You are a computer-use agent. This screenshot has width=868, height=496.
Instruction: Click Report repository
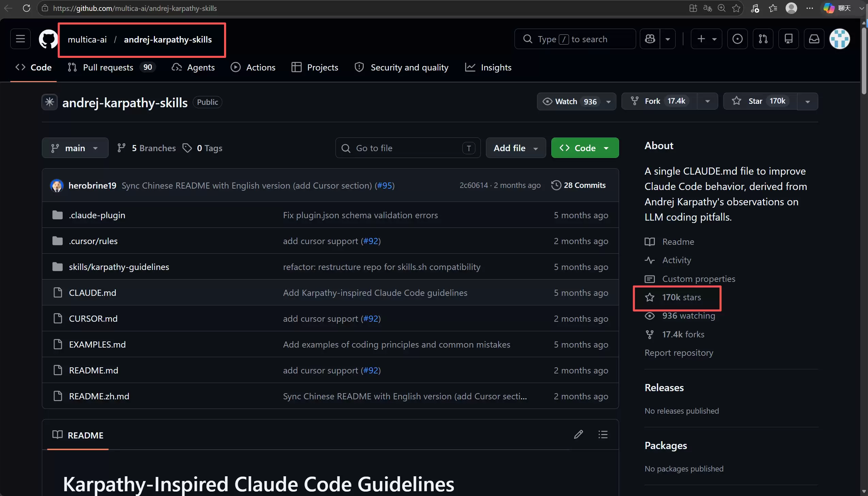[x=679, y=353]
